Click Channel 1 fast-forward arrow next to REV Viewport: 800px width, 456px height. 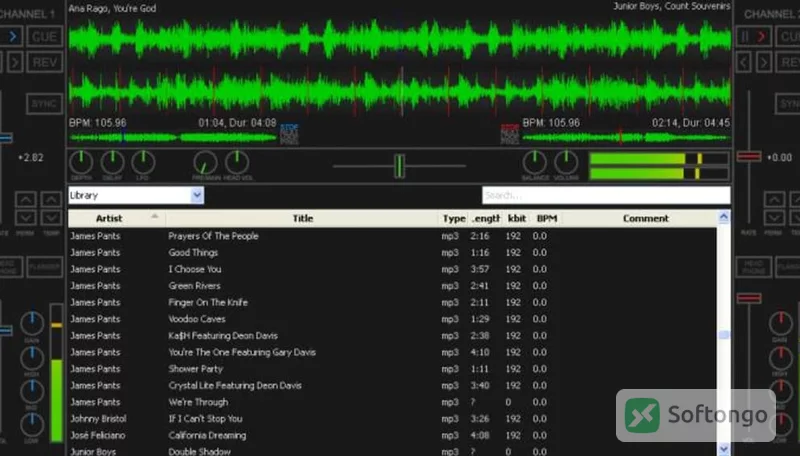15,62
